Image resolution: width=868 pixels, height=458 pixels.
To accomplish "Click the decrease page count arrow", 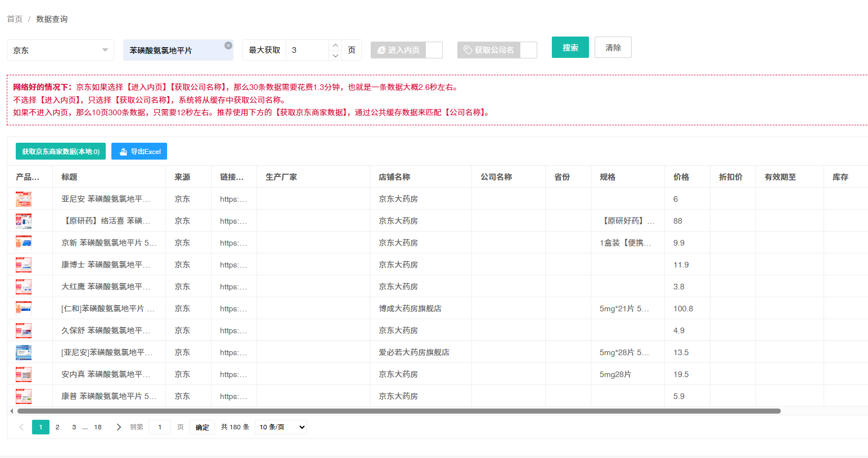I will 335,56.
